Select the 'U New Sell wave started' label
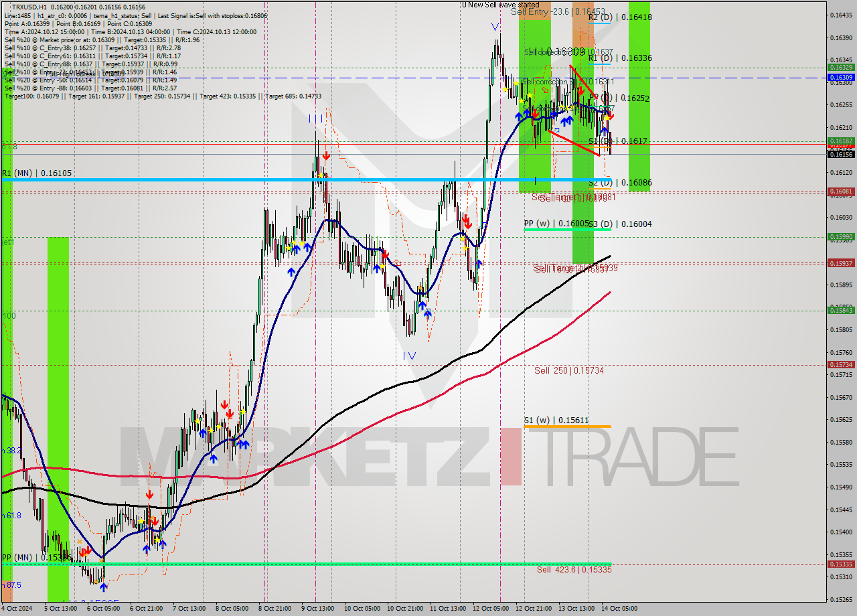Viewport: 857px width, 616px height. click(x=500, y=5)
